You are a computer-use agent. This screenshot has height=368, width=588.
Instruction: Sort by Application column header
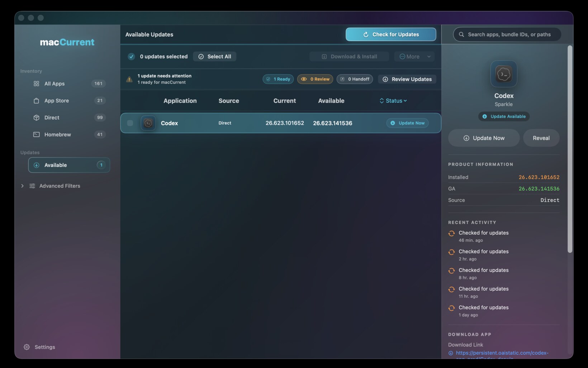pyautogui.click(x=180, y=101)
